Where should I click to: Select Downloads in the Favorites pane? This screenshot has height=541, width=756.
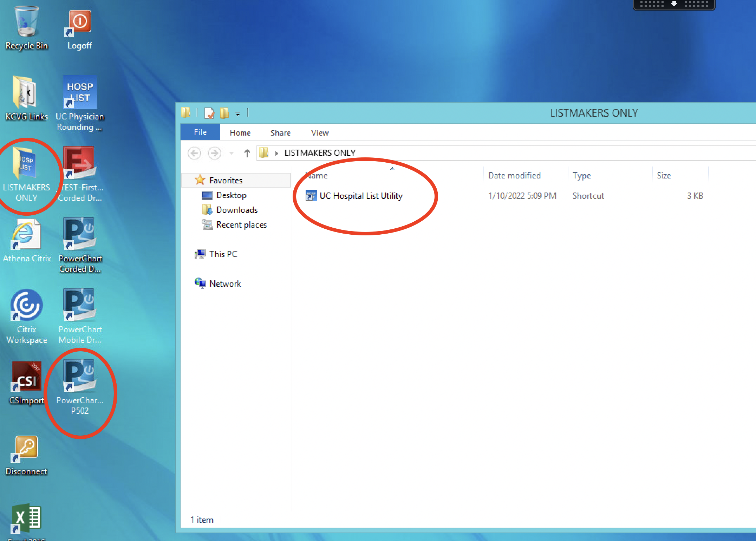pos(237,210)
